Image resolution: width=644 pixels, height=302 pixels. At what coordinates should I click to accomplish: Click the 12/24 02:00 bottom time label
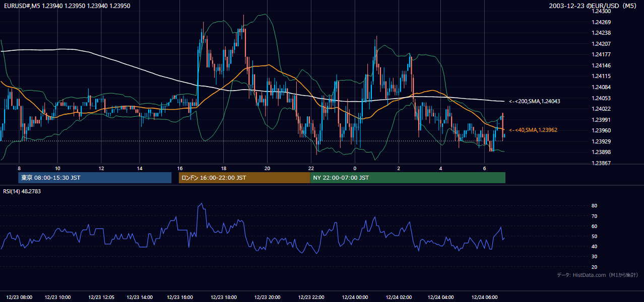pyautogui.click(x=399, y=297)
